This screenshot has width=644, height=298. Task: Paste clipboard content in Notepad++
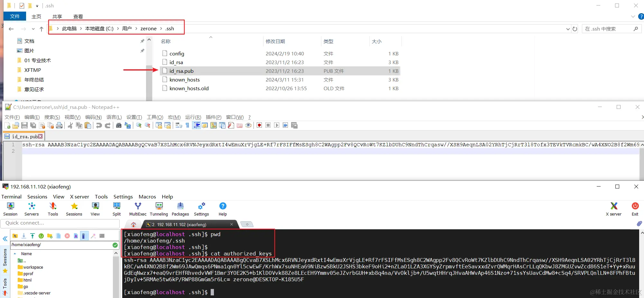pos(87,125)
